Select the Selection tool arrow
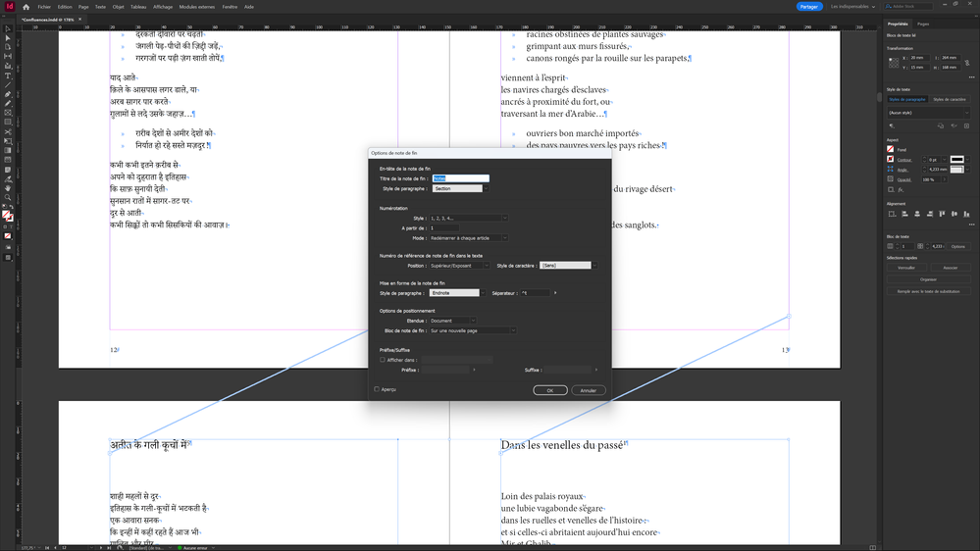 point(8,28)
